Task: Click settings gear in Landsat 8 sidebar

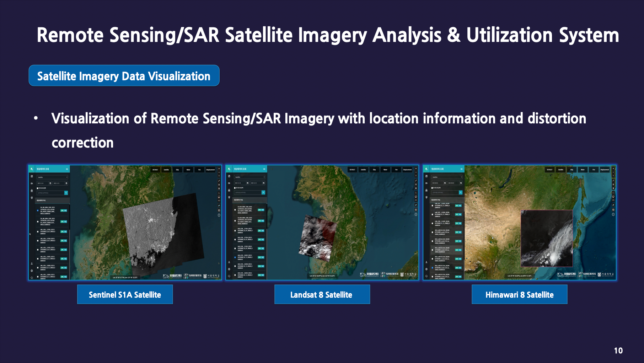Action: [x=229, y=269]
